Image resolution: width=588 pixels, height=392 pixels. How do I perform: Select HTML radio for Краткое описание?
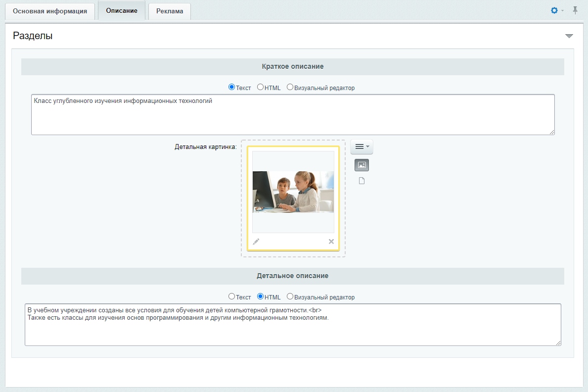260,87
